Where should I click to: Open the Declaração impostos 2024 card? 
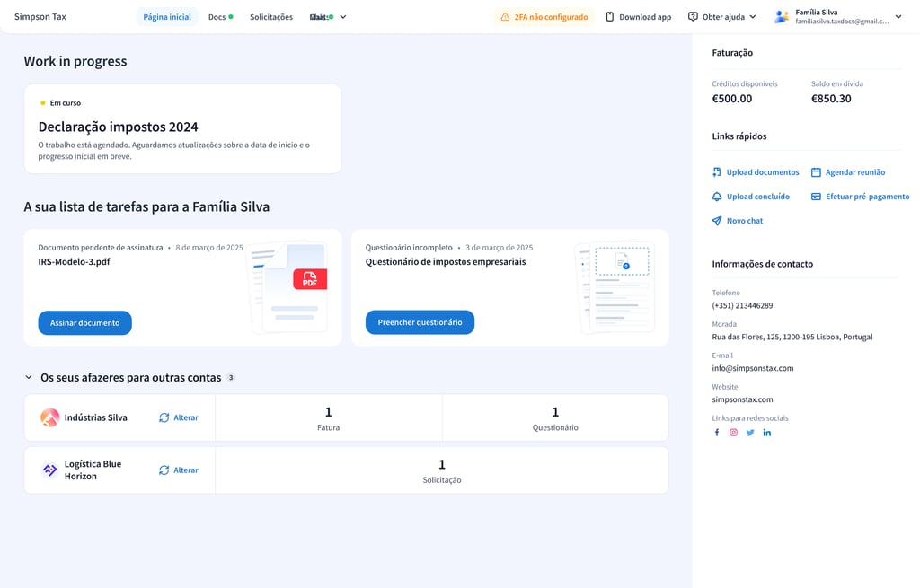(182, 128)
